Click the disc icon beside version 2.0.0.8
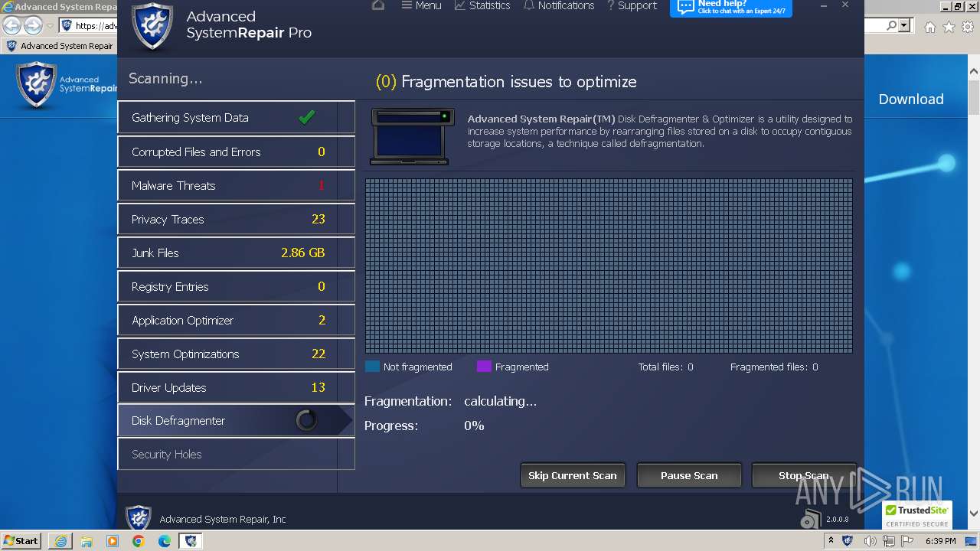 pyautogui.click(x=810, y=520)
